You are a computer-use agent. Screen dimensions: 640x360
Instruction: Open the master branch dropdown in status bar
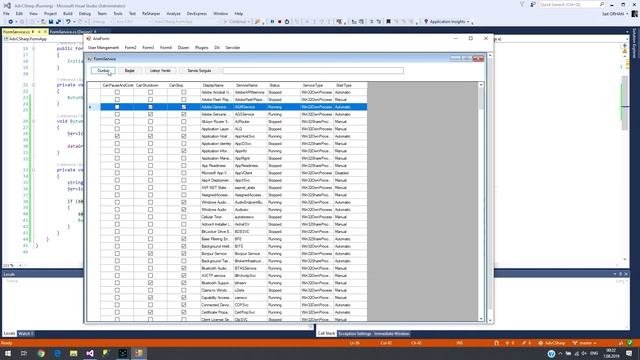pyautogui.click(x=584, y=343)
